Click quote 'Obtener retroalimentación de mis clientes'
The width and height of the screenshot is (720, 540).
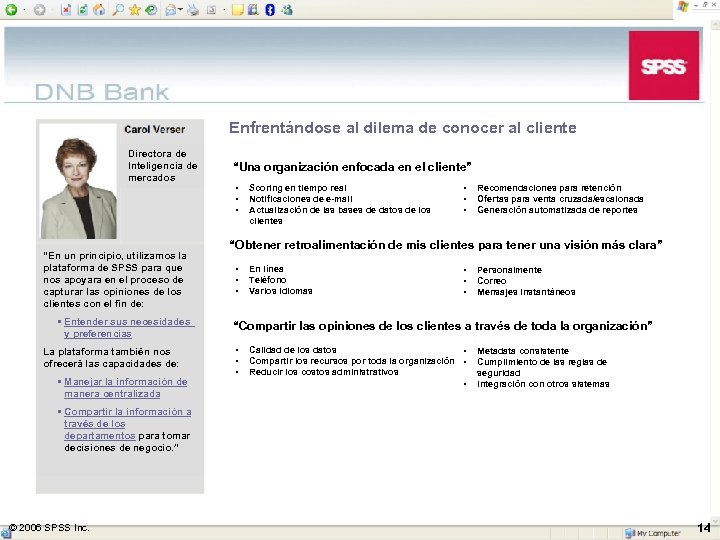tap(445, 245)
